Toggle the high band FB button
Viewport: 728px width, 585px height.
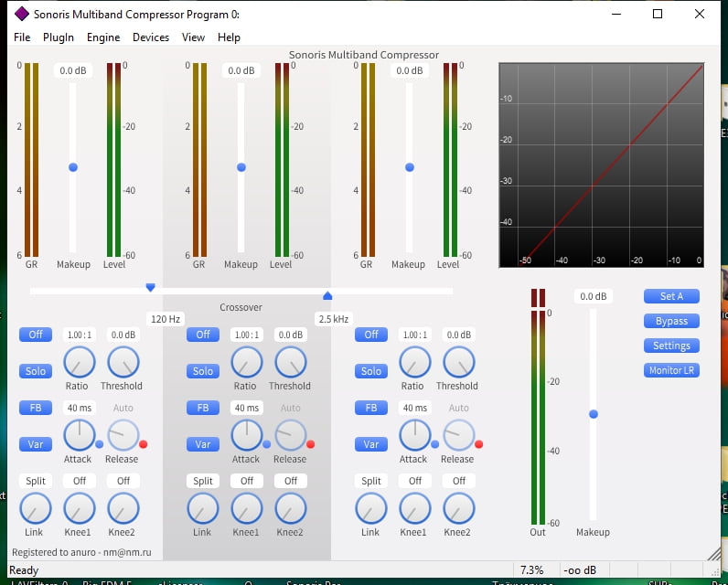pos(371,408)
